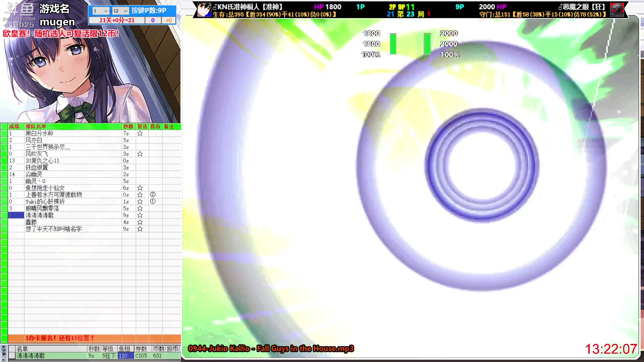Click the 按键P数:9P label
The width and height of the screenshot is (644, 362).
coord(149,10)
